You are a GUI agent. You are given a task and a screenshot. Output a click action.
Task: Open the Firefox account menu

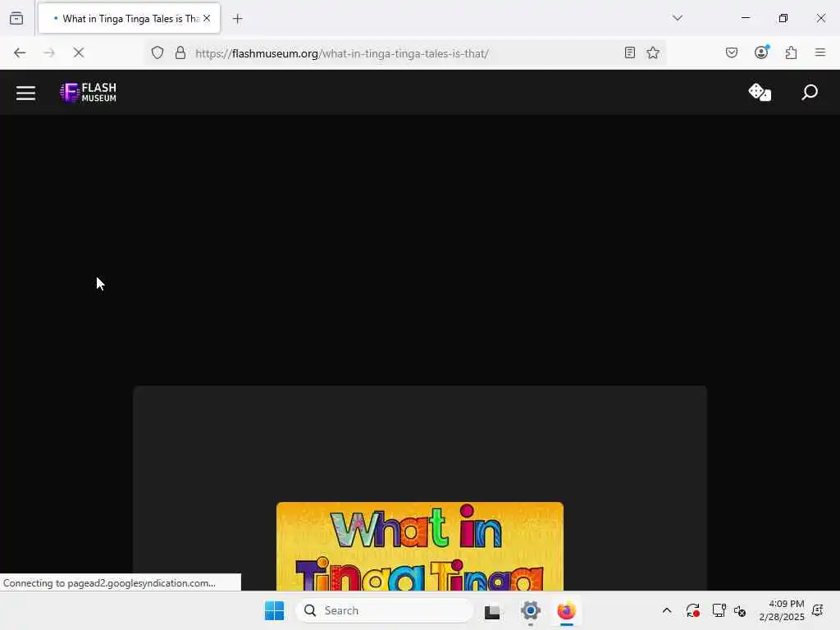761,52
